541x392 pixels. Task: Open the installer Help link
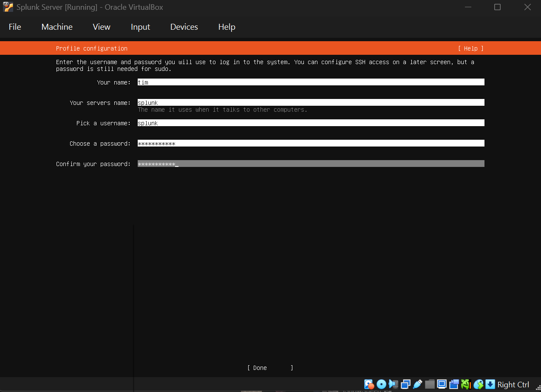click(470, 48)
